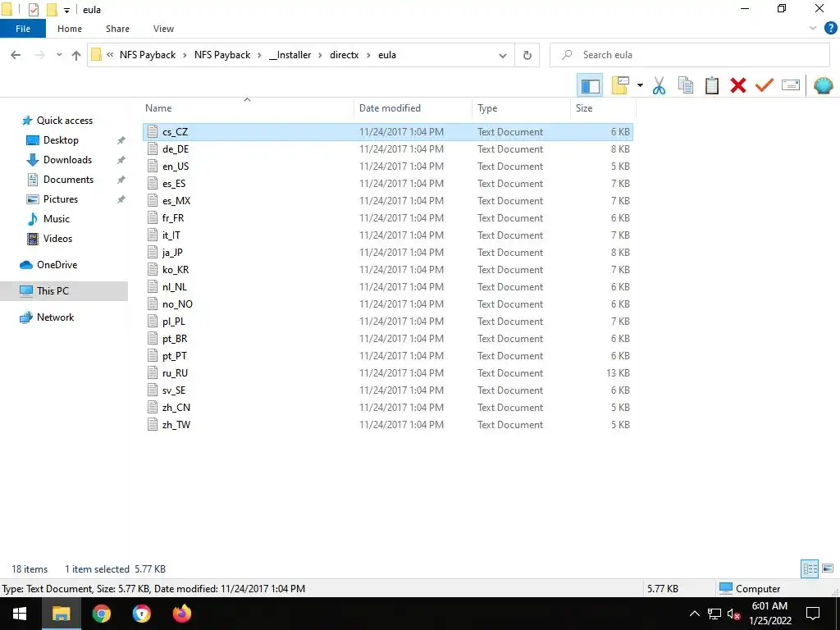
Task: Show hidden system tray icons
Action: (694, 614)
